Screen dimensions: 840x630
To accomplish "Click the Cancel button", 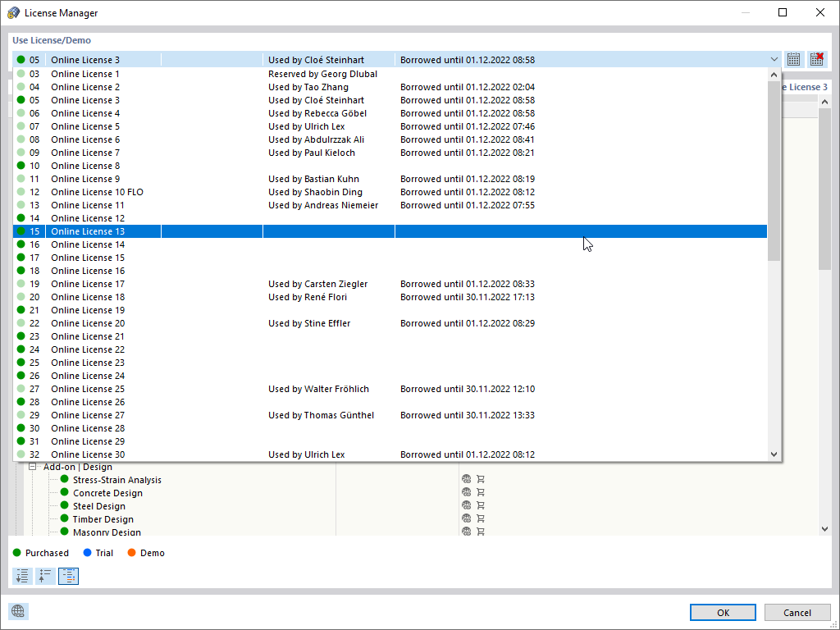I will click(x=797, y=612).
